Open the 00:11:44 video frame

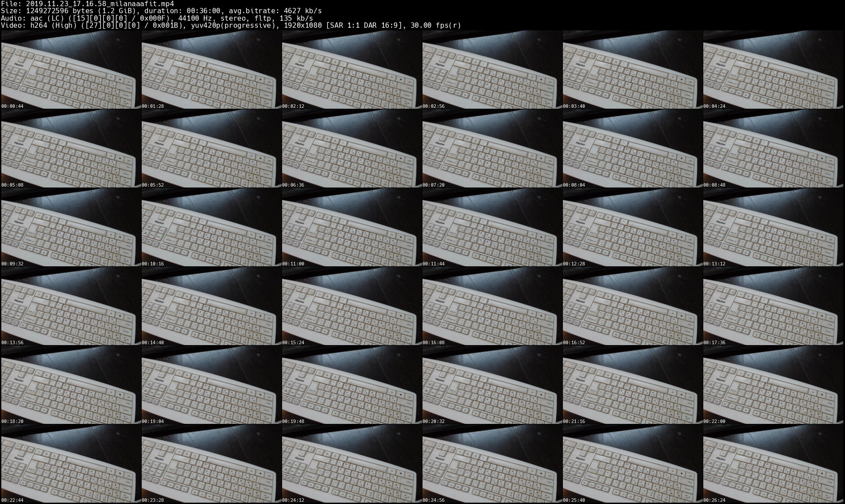492,227
